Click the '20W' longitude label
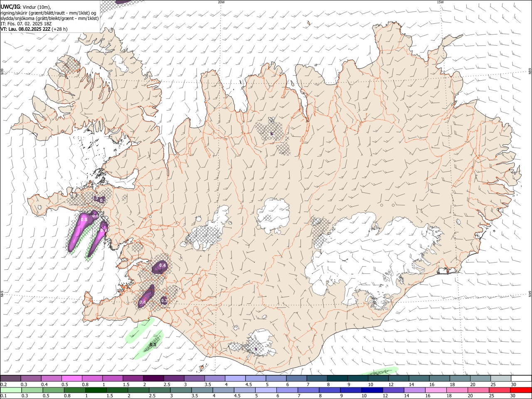The width and height of the screenshot is (532, 399). [221, 2]
